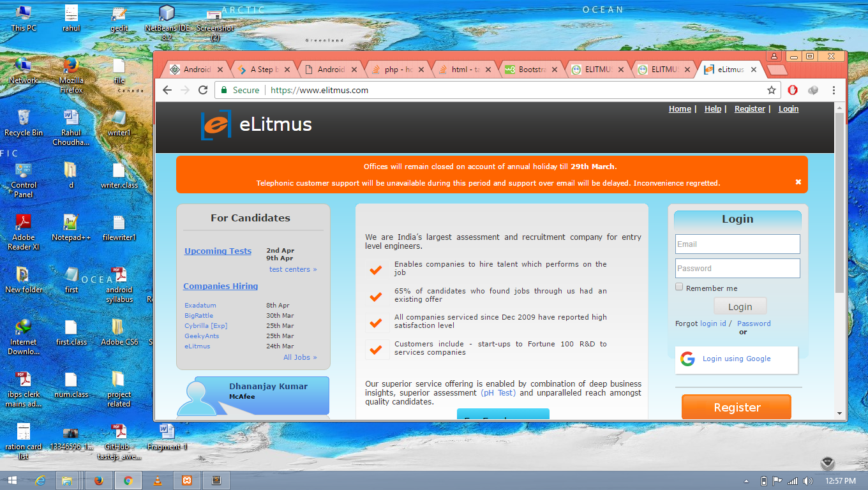Open Notepad++ desktop shortcut

[x=71, y=226]
